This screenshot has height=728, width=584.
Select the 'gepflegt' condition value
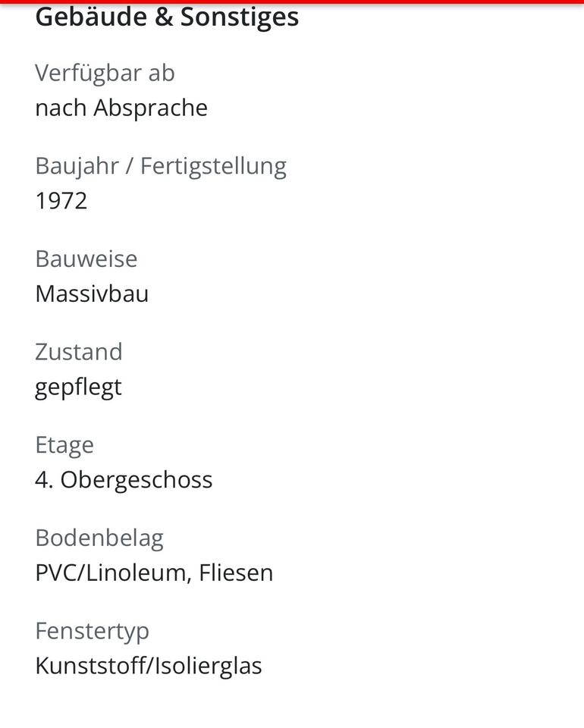[78, 388]
